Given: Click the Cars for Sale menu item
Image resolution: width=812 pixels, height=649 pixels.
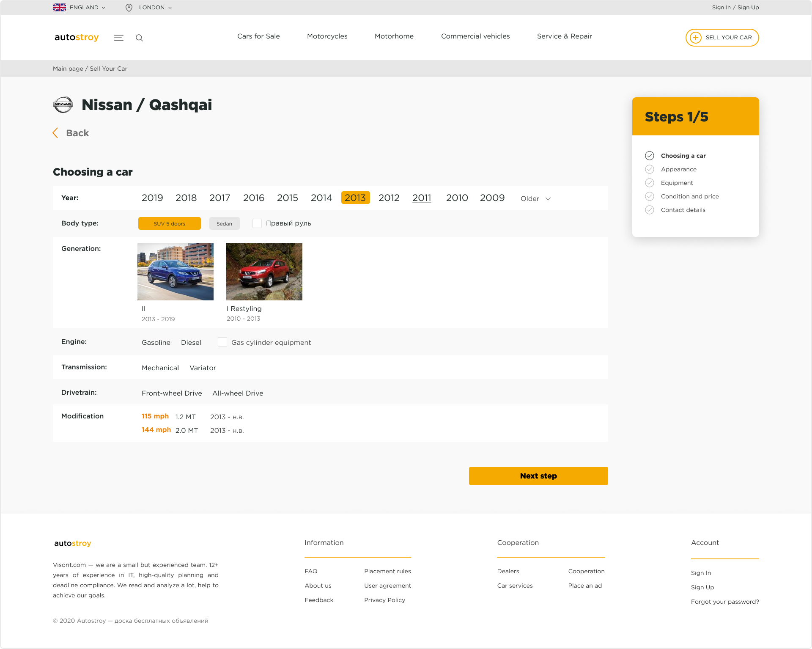Looking at the screenshot, I should click(258, 36).
